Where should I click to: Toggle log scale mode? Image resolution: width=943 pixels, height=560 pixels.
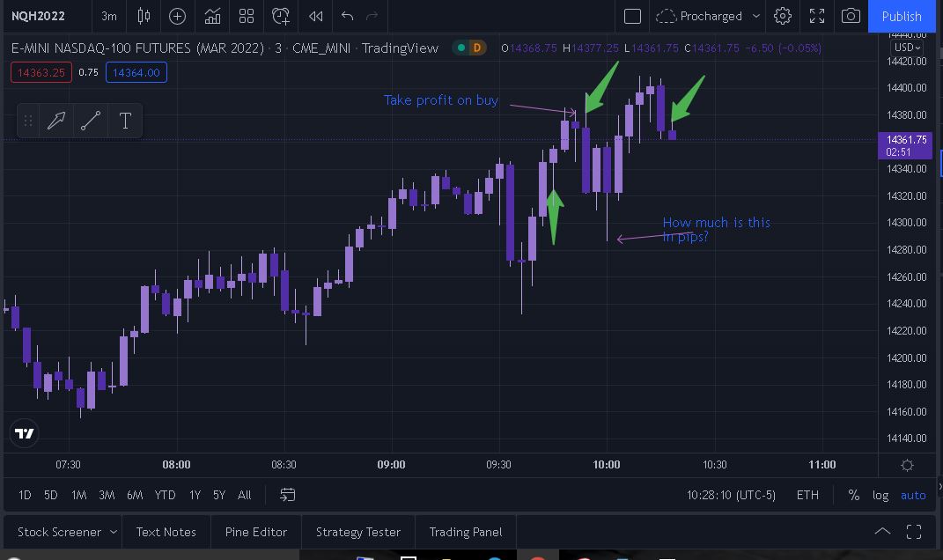[x=880, y=495]
